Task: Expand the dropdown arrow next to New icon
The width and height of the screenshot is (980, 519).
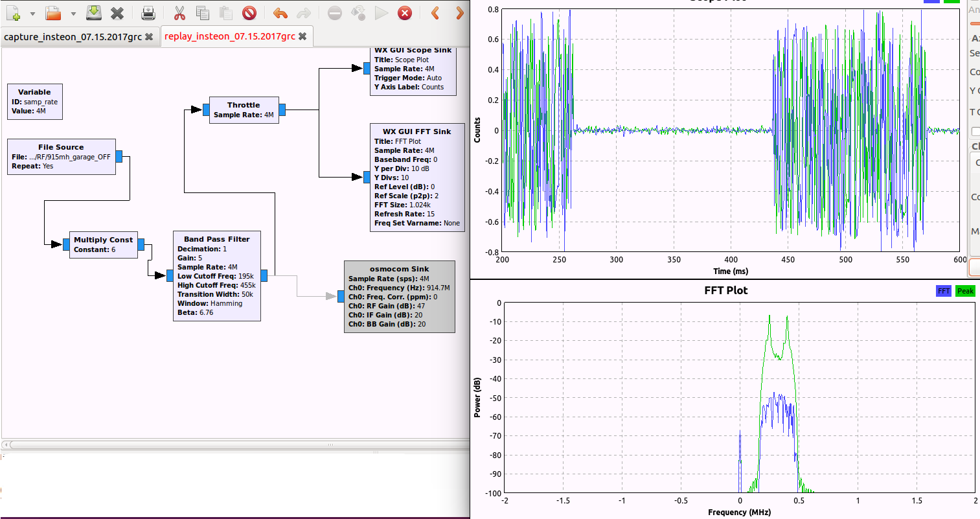Action: 32,14
